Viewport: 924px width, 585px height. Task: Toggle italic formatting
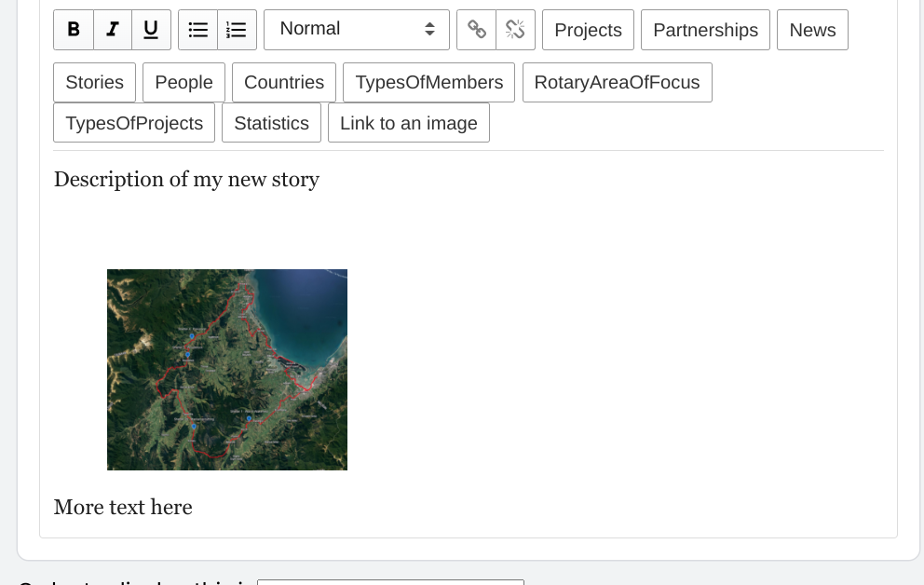point(113,30)
